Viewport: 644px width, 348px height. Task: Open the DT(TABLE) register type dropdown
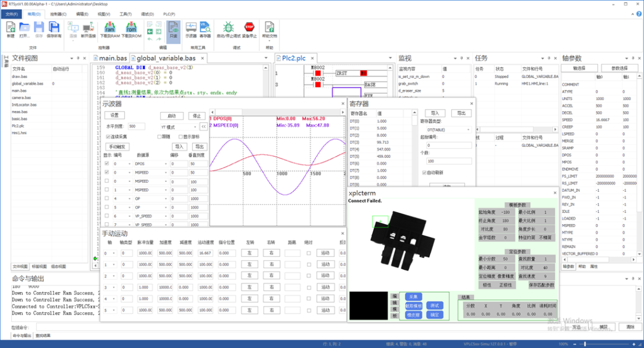pos(448,130)
